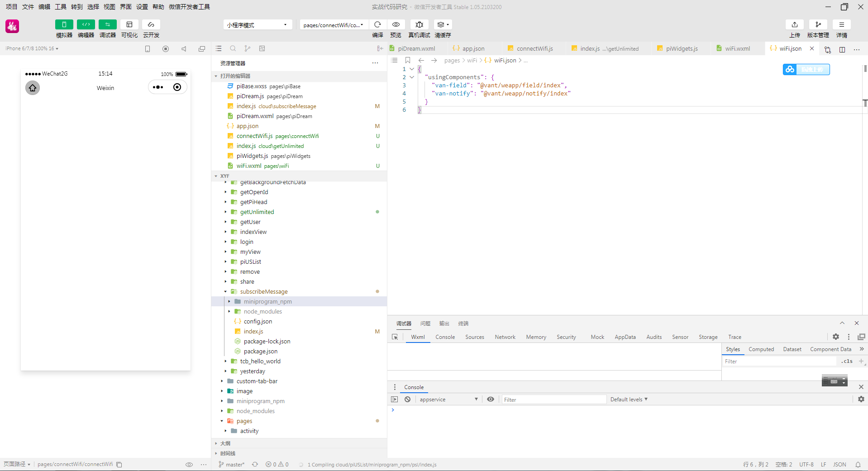
Task: Open explorer more actions ellipsis
Action: 375,63
